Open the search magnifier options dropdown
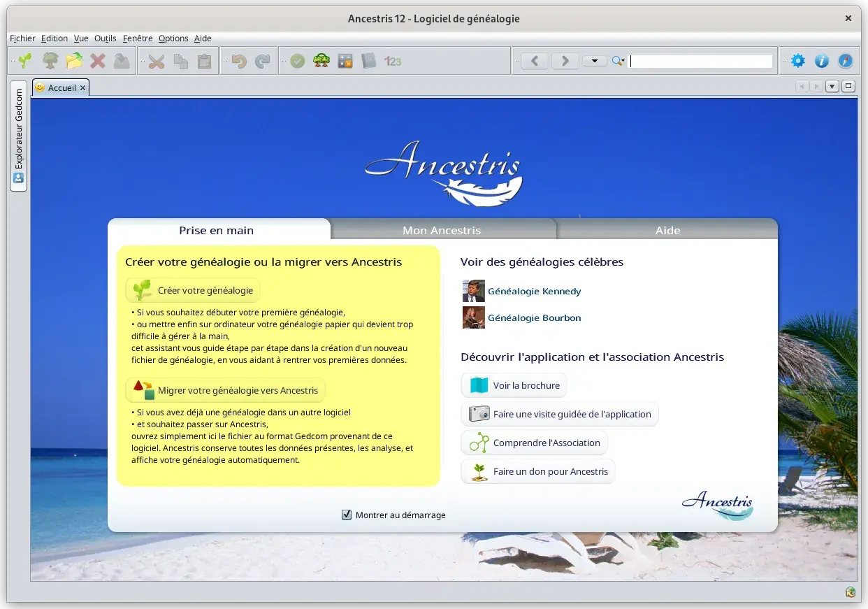The width and height of the screenshot is (868, 609). [x=618, y=62]
